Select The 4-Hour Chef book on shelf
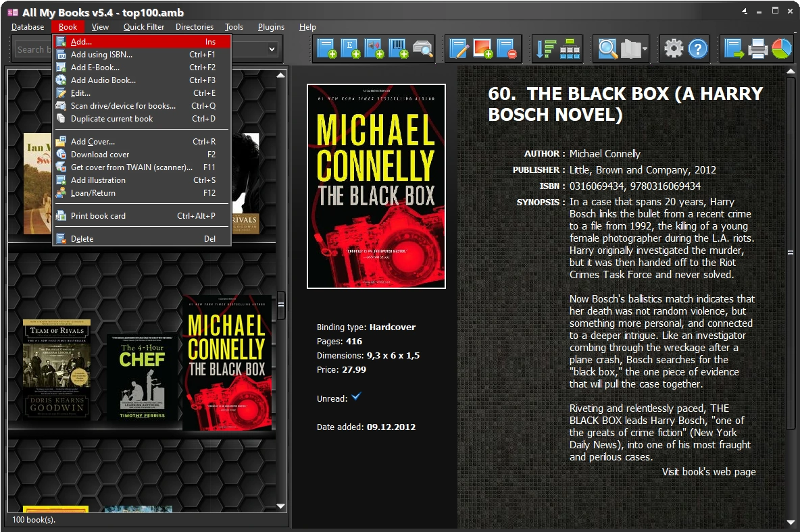This screenshot has height=532, width=800. coord(143,377)
